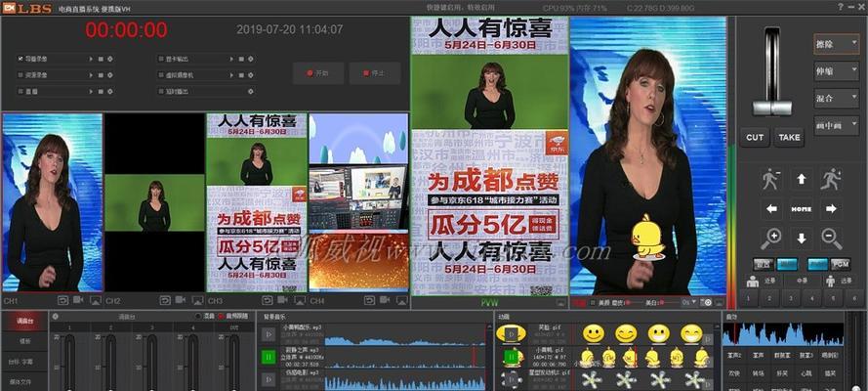Click the CUT button
Screen dimensions: 868x391
(755, 138)
